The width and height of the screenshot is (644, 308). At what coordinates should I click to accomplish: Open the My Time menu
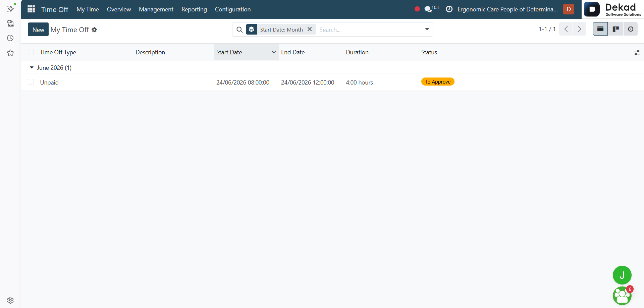point(88,9)
